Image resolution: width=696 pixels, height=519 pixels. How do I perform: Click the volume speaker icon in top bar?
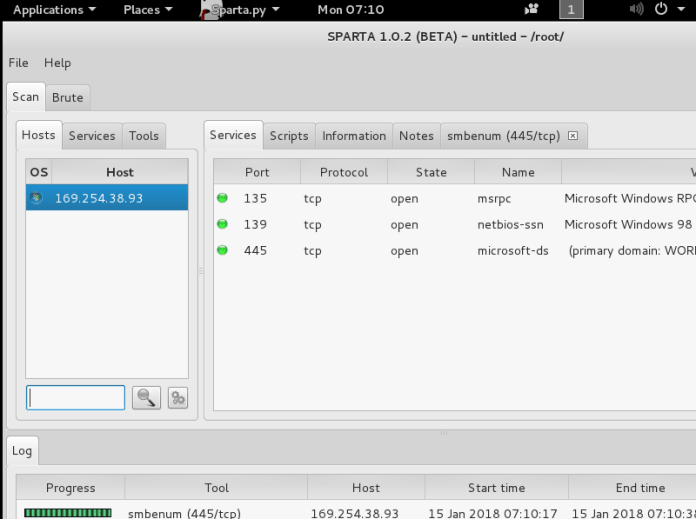[x=637, y=10]
